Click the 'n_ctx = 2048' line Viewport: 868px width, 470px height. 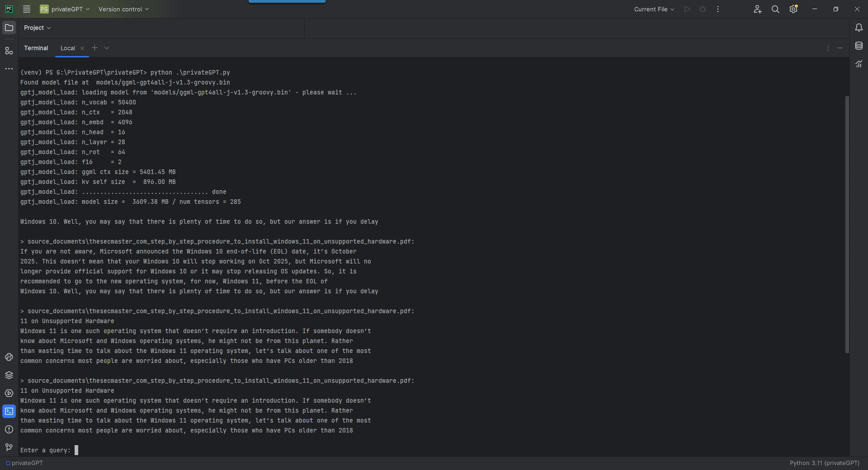[x=76, y=112]
